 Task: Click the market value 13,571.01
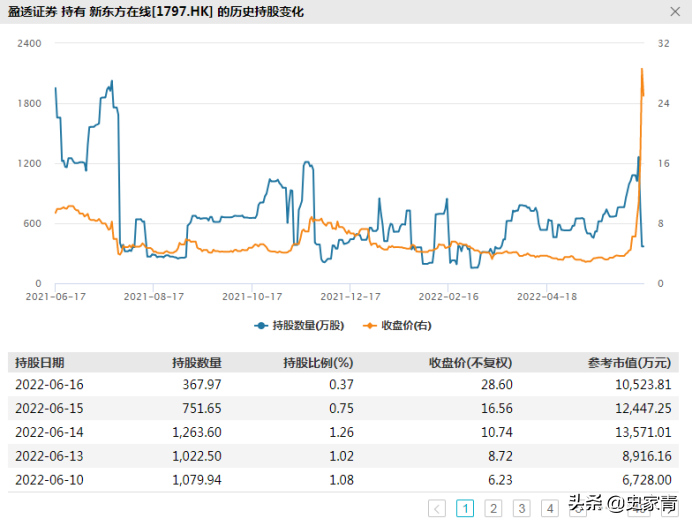[x=644, y=432]
